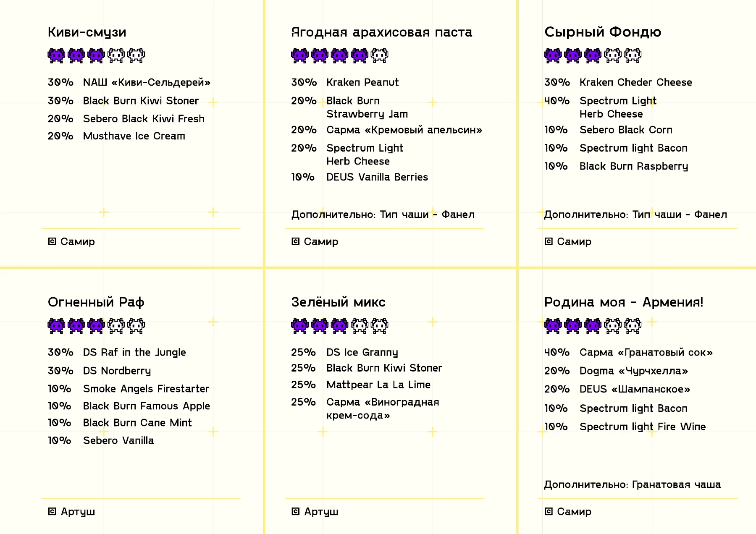Click the Дополнительно: Гранатовая чаша note
The width and height of the screenshot is (756, 534).
click(x=633, y=485)
